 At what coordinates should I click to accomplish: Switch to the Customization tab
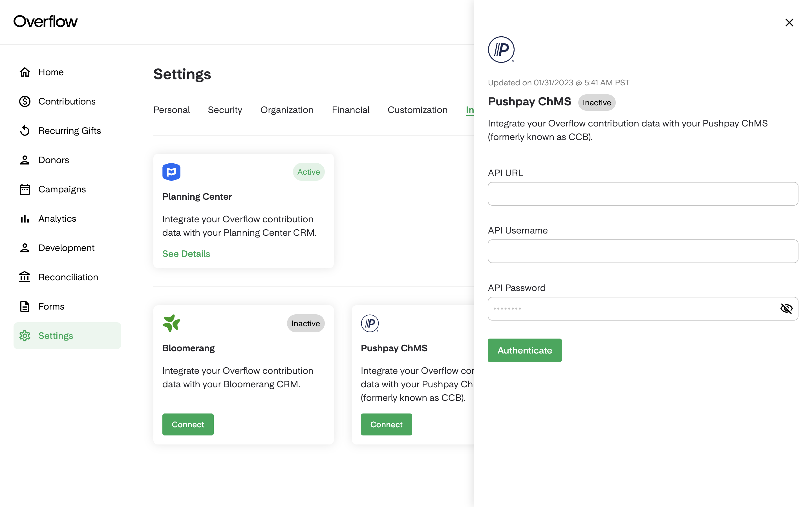(x=417, y=110)
